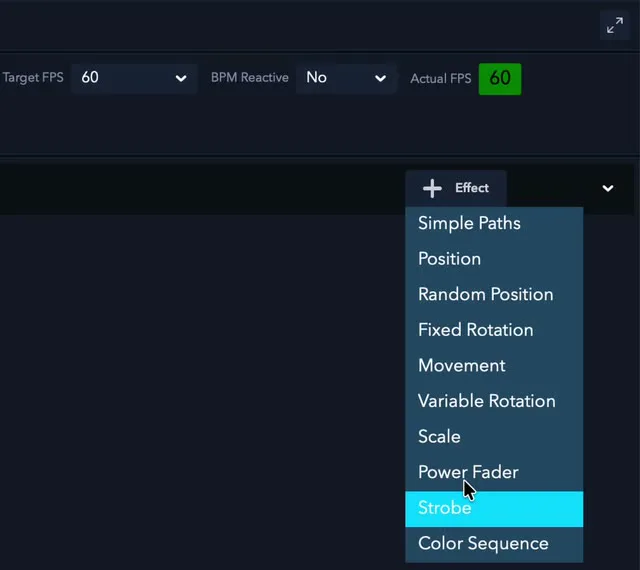Open the Target FPS dropdown
The image size is (640, 570).
[x=134, y=78]
